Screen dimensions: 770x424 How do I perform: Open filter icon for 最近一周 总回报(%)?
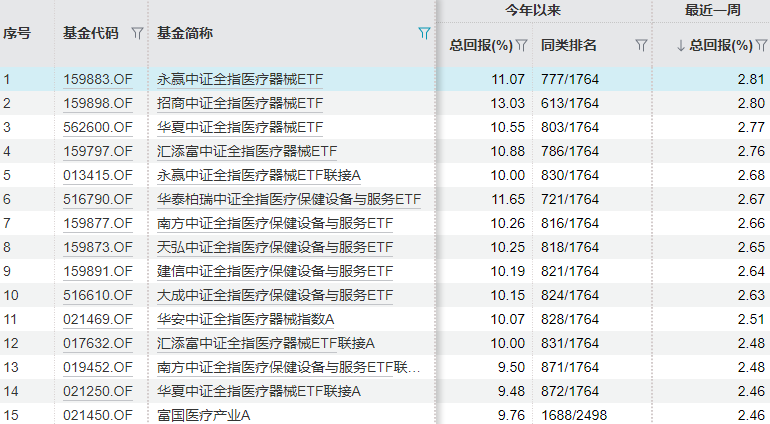(x=761, y=46)
